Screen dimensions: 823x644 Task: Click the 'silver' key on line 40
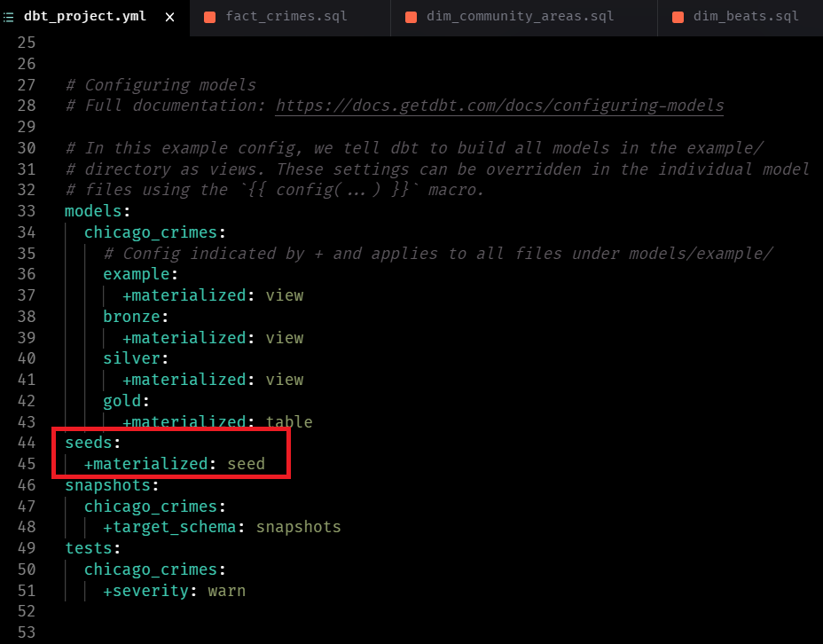click(132, 358)
